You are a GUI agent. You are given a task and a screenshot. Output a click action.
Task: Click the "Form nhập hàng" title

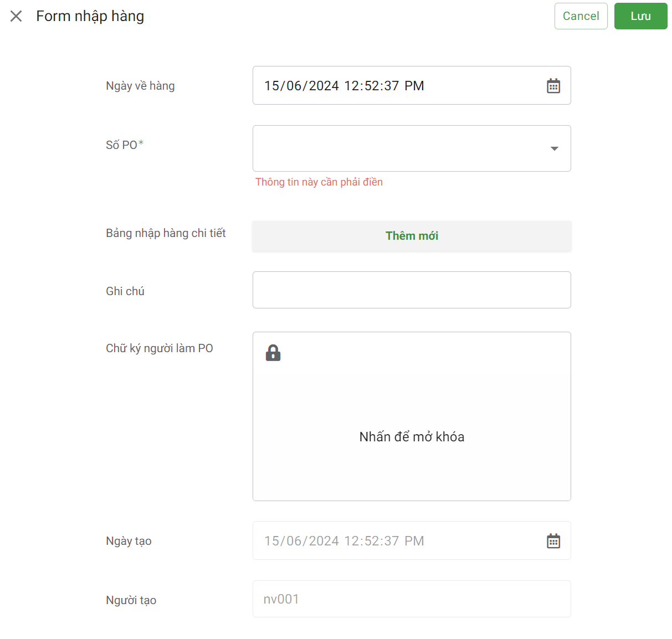[x=90, y=16]
